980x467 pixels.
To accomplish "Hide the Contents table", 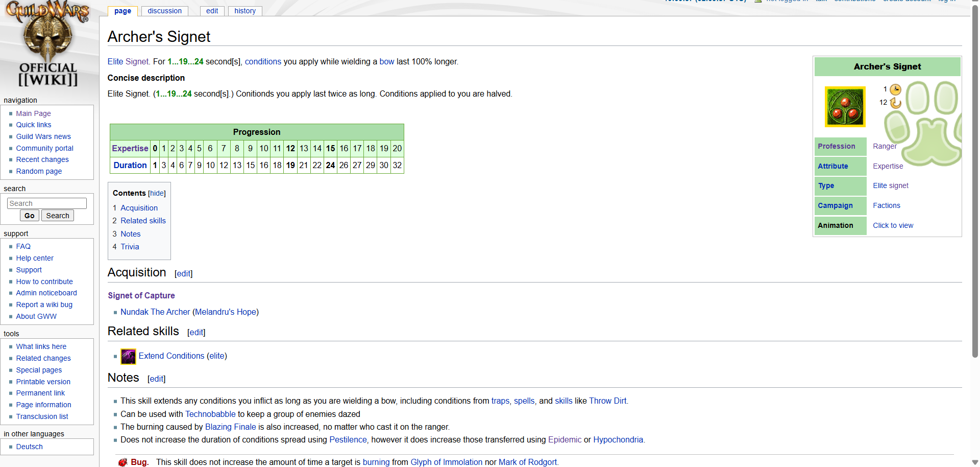I will coord(157,193).
